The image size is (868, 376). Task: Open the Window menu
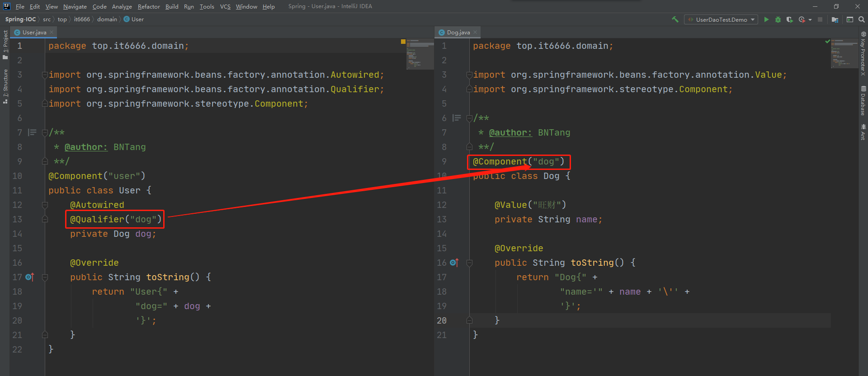pos(246,6)
